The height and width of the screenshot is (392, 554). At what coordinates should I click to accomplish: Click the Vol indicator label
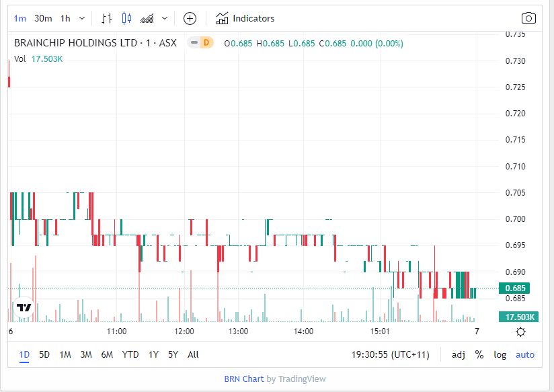20,59
